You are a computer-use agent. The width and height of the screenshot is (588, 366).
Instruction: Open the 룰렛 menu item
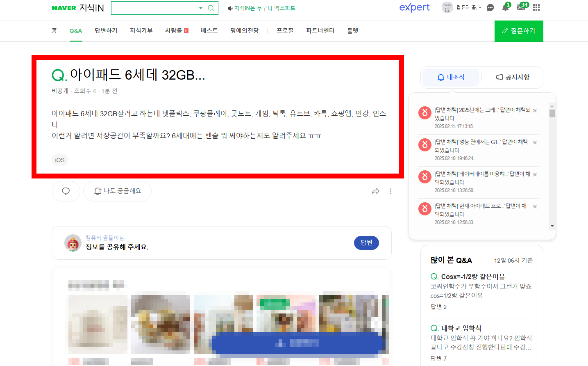(353, 31)
